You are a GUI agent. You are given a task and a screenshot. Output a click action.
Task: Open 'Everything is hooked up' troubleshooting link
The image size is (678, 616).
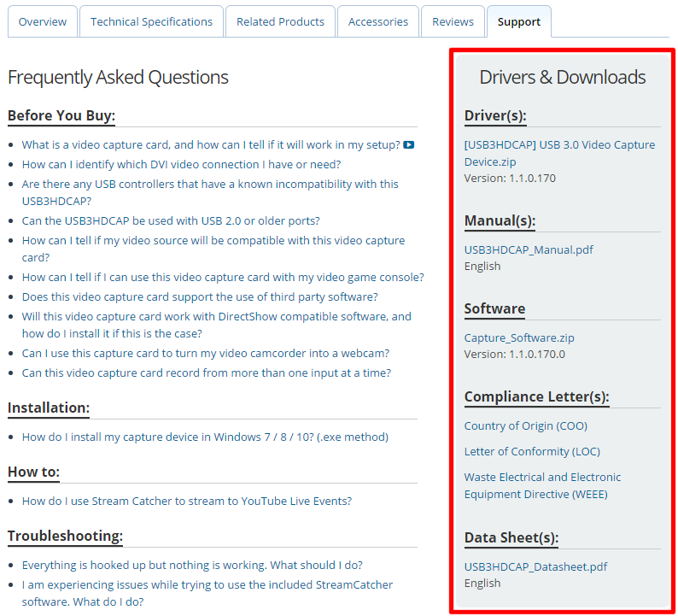tap(192, 565)
